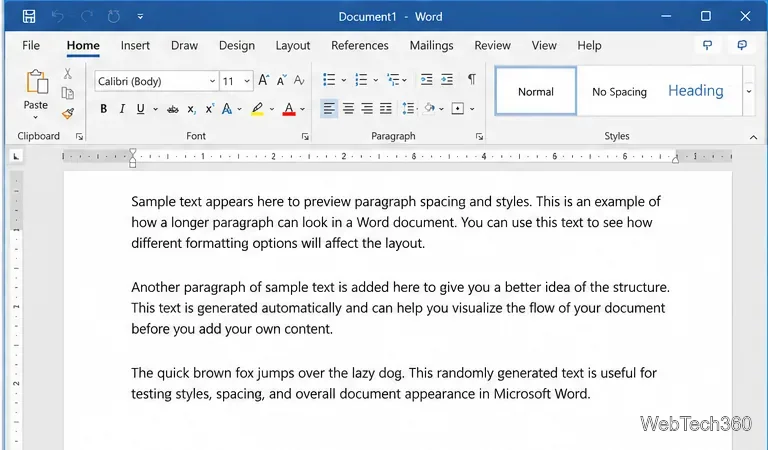Click the Paste clipboard icon
This screenshot has height=450, width=768.
[x=37, y=81]
